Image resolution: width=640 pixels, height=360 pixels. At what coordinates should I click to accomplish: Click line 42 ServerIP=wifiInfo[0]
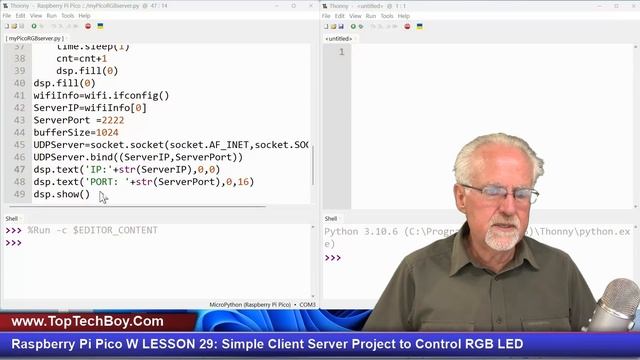coord(90,108)
